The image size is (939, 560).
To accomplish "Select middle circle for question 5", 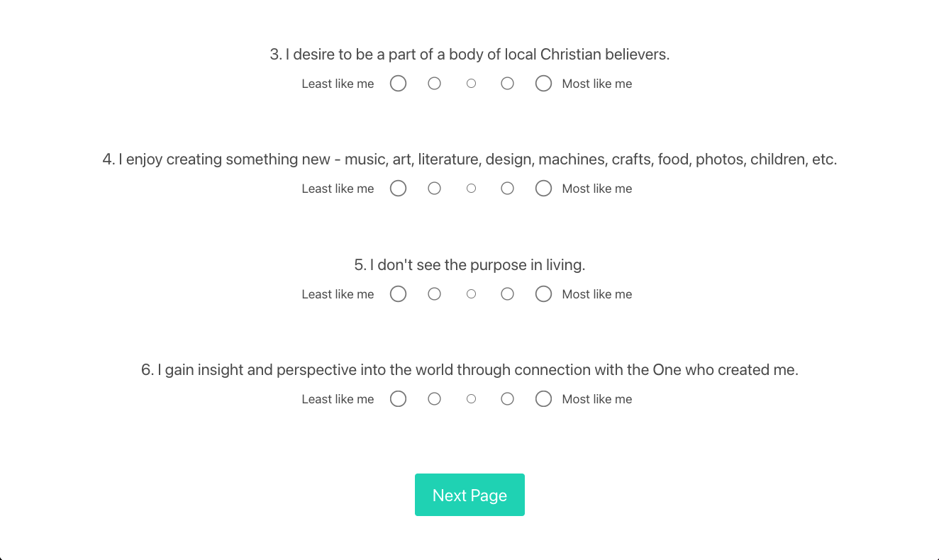I will (471, 294).
